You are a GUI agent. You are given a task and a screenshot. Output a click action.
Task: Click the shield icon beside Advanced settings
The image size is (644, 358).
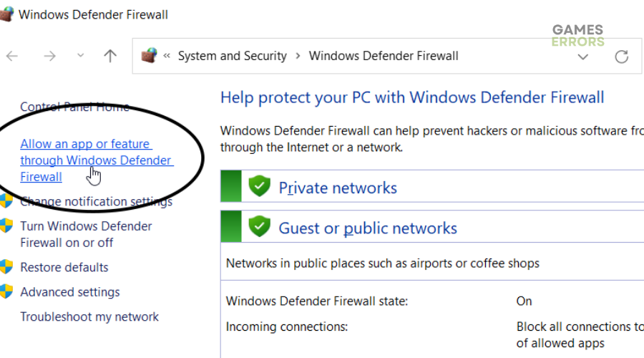[x=6, y=291]
